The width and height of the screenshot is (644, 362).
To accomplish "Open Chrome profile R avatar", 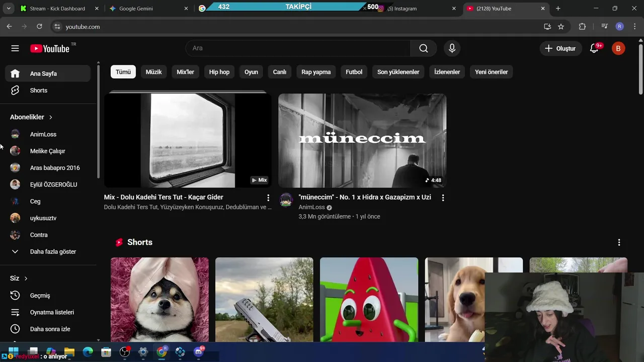I will [x=620, y=27].
